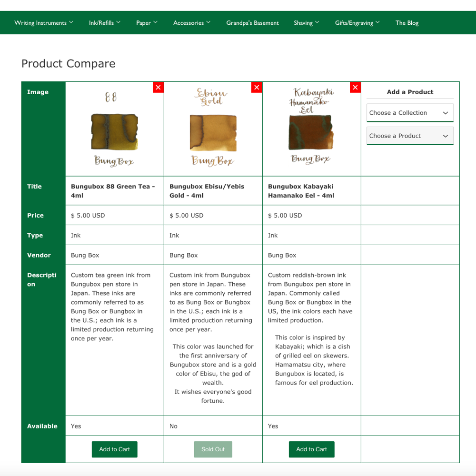This screenshot has width=476, height=476.
Task: Click the 'god of wealth' description paragraph
Action: [213, 373]
